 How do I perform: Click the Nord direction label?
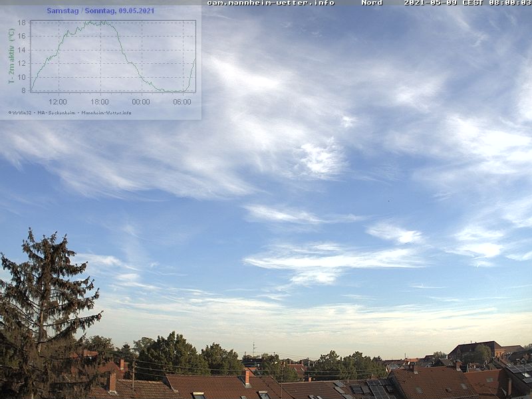pyautogui.click(x=372, y=3)
